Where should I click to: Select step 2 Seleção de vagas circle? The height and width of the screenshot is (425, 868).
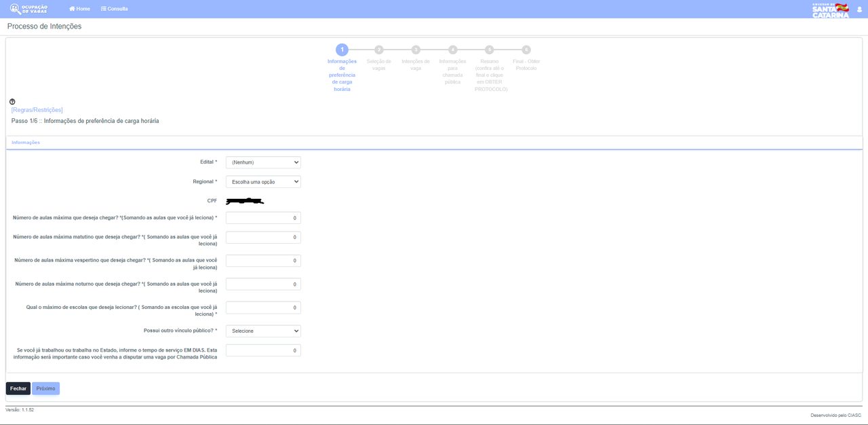[x=379, y=50]
